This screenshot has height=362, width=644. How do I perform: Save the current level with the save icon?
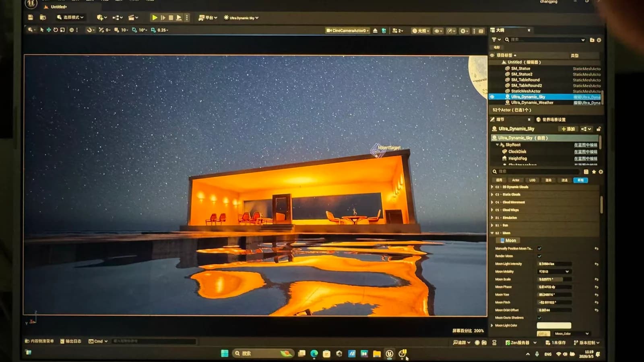pyautogui.click(x=30, y=17)
